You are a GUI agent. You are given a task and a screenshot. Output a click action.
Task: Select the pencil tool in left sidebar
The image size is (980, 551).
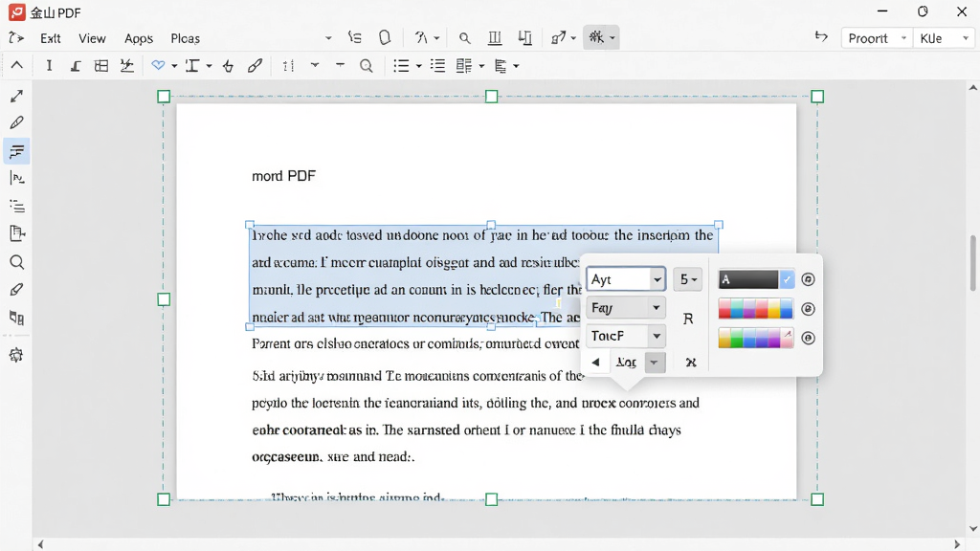(17, 122)
